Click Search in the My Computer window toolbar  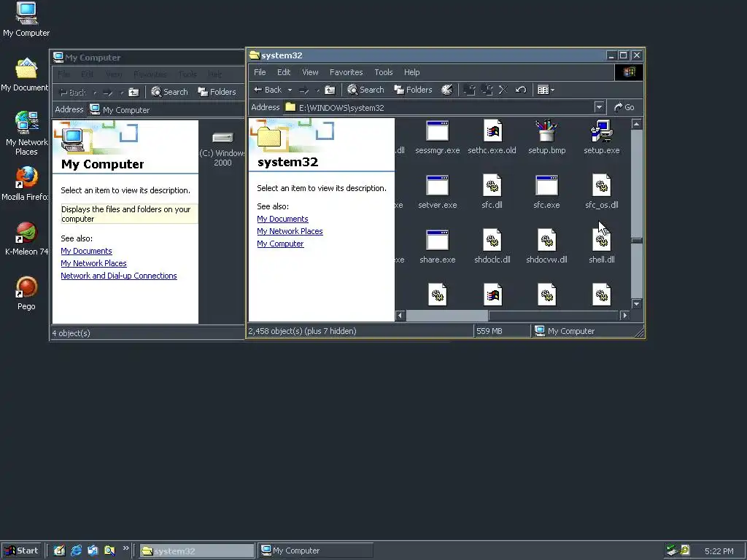tap(169, 92)
